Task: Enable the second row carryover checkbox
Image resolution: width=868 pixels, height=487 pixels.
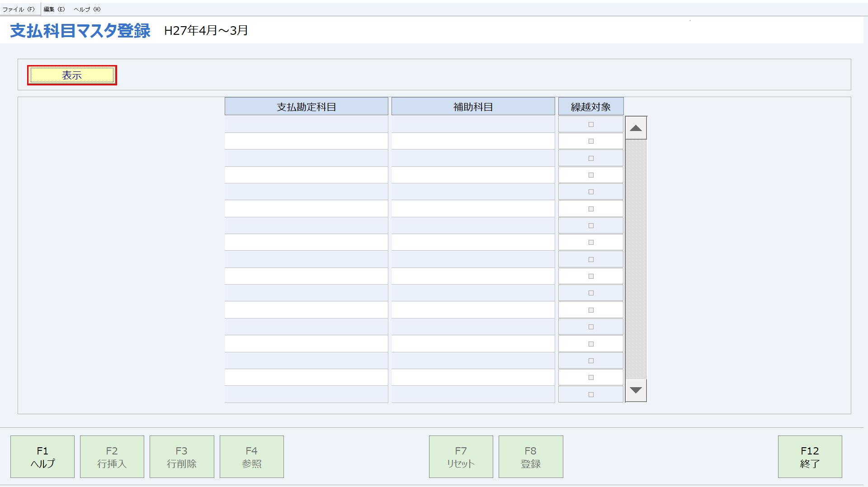Action: point(590,141)
